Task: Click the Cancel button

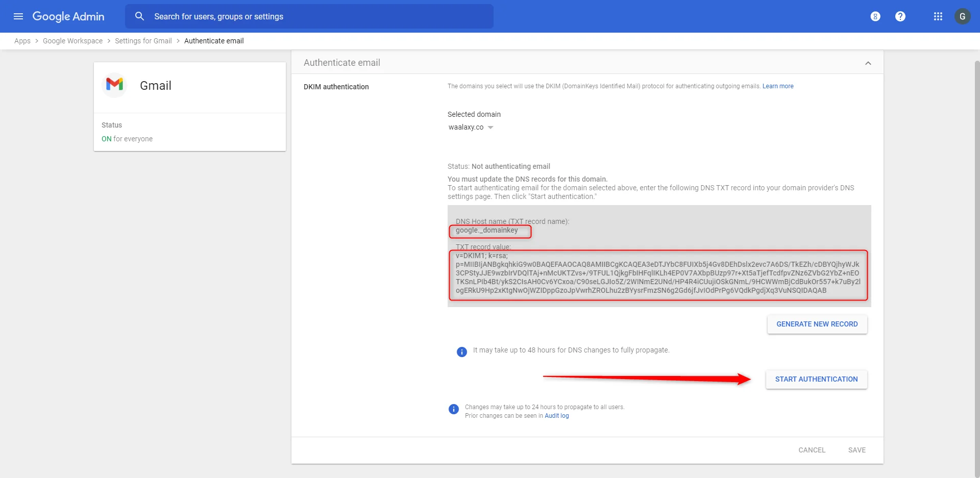Action: point(812,450)
